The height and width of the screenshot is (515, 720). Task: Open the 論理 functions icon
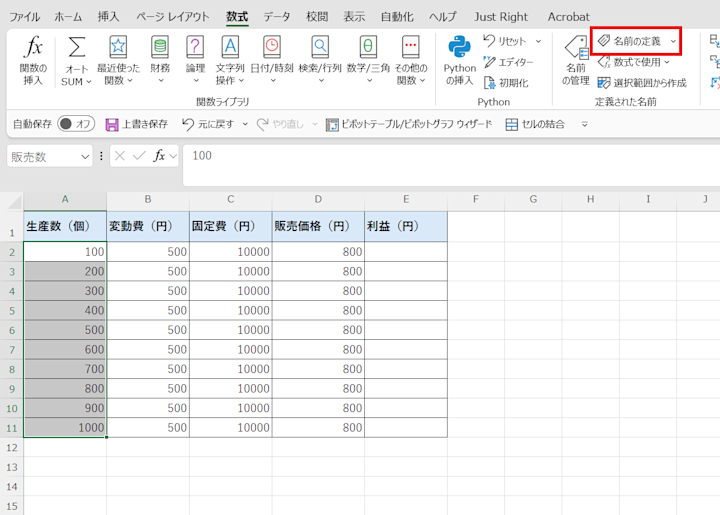click(x=195, y=47)
